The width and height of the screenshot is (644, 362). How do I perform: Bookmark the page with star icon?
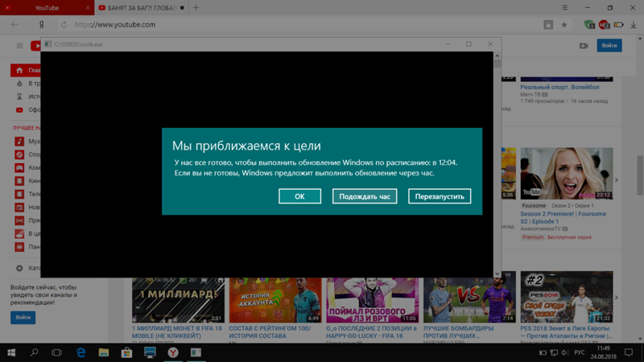564,25
